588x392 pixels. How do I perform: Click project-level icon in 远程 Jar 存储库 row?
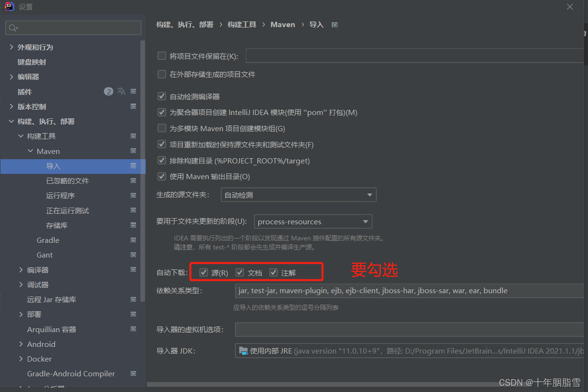[x=134, y=299]
